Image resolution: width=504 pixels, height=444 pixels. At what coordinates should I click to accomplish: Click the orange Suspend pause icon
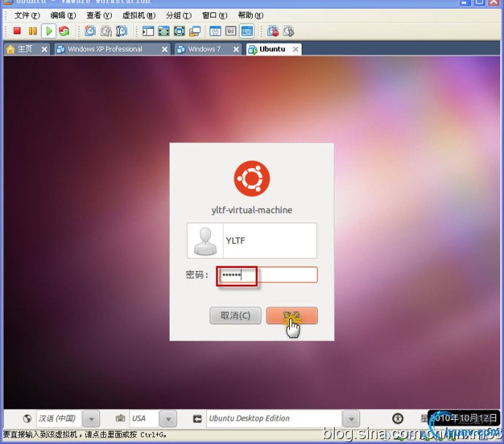tap(33, 31)
